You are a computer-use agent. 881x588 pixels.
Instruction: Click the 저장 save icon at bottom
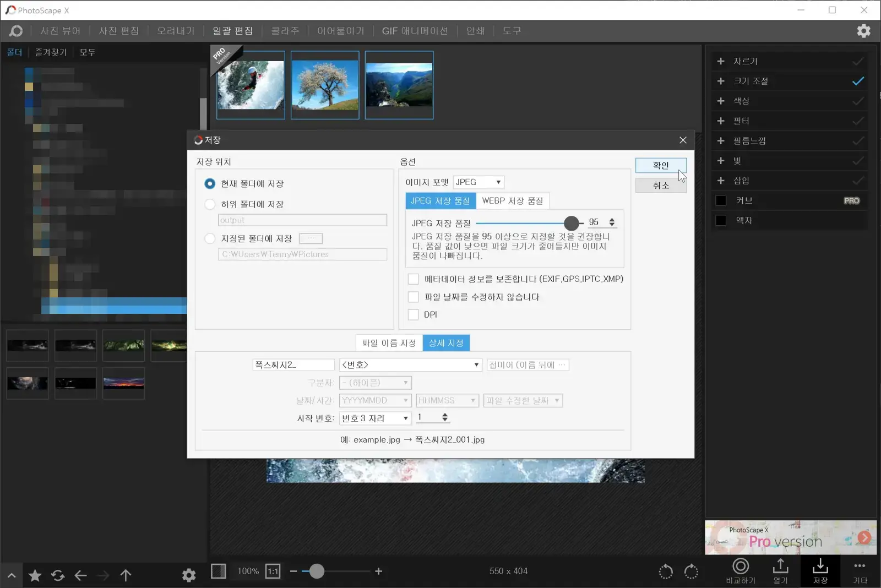pos(820,571)
